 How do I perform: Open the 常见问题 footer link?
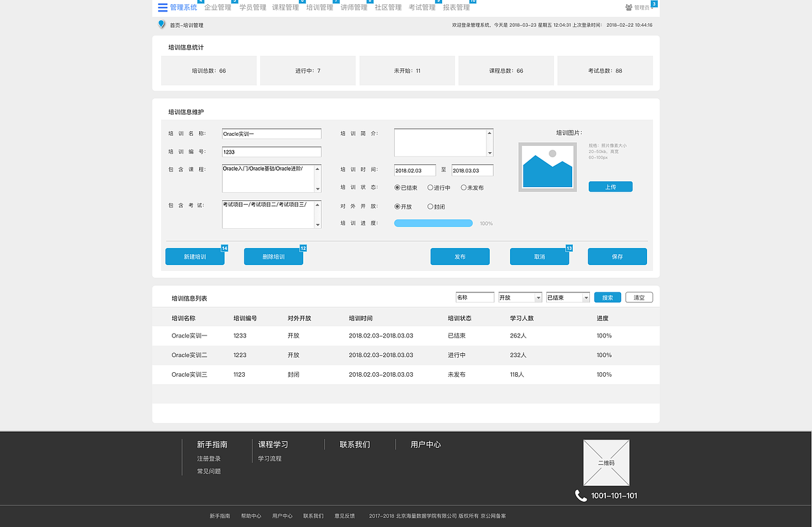tap(209, 471)
